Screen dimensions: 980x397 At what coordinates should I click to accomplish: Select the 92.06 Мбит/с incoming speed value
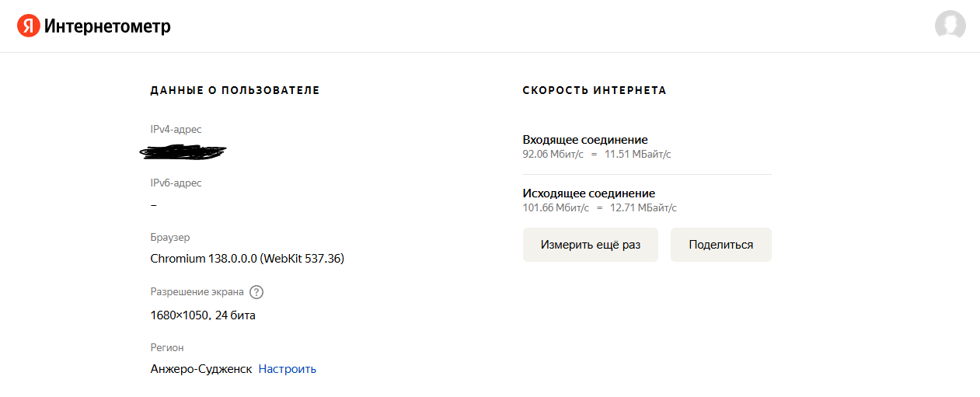coord(553,155)
